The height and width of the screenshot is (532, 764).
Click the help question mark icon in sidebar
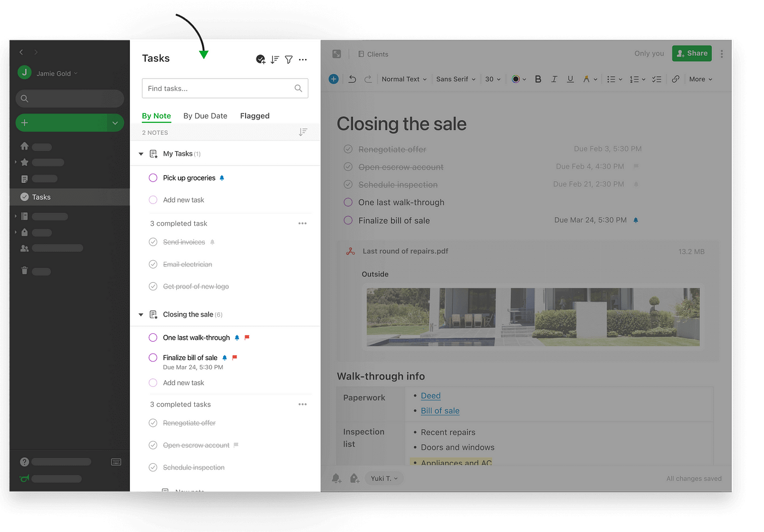click(25, 462)
